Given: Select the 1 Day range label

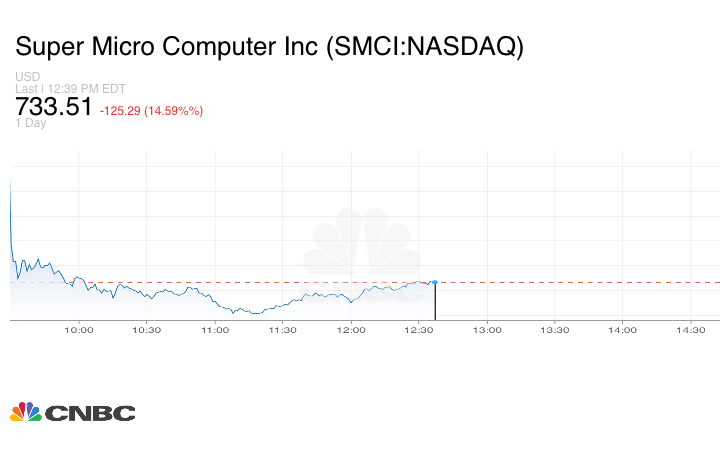Looking at the screenshot, I should (31, 123).
